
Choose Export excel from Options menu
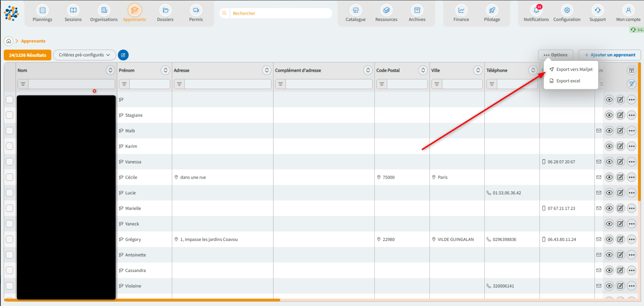(x=568, y=81)
